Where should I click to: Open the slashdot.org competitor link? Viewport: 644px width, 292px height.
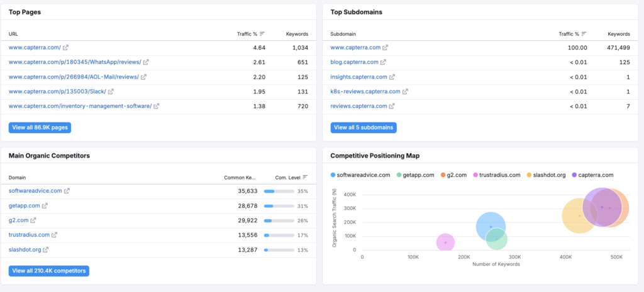pos(25,249)
